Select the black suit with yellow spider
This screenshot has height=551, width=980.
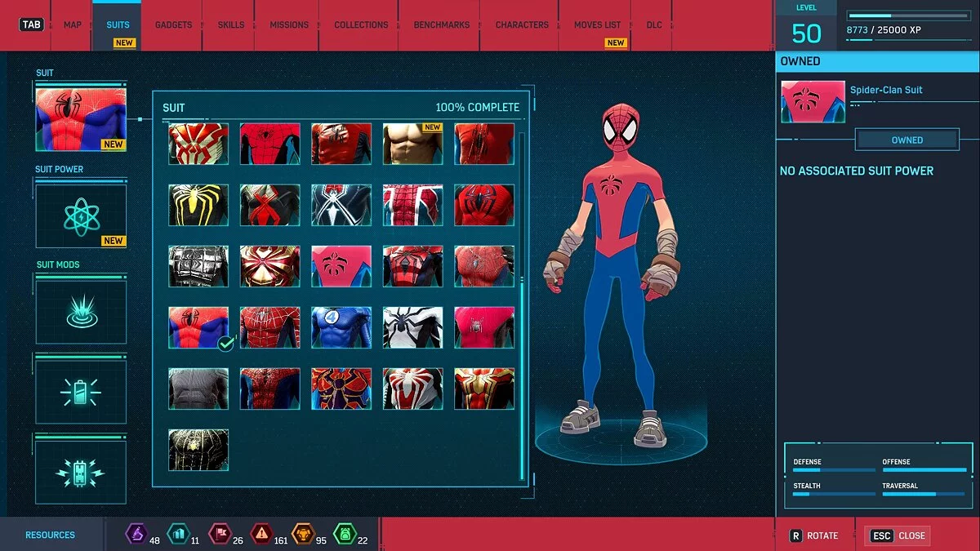pyautogui.click(x=198, y=205)
